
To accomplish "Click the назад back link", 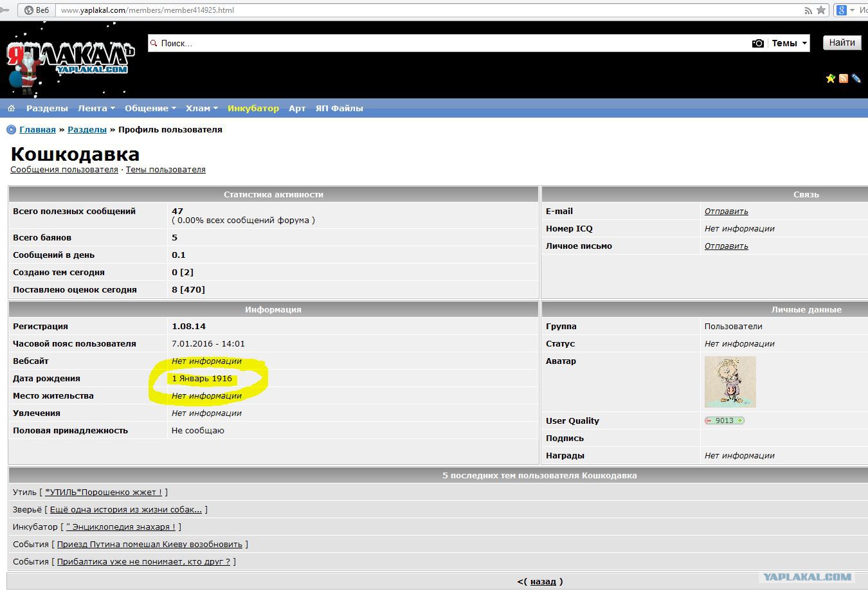I will click(x=543, y=581).
